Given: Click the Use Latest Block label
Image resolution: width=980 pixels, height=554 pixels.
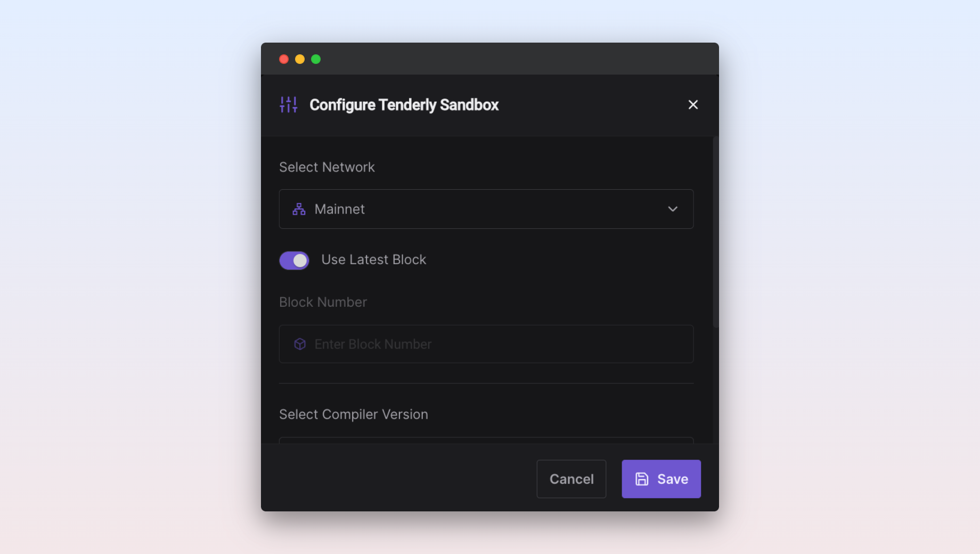Looking at the screenshot, I should [373, 259].
